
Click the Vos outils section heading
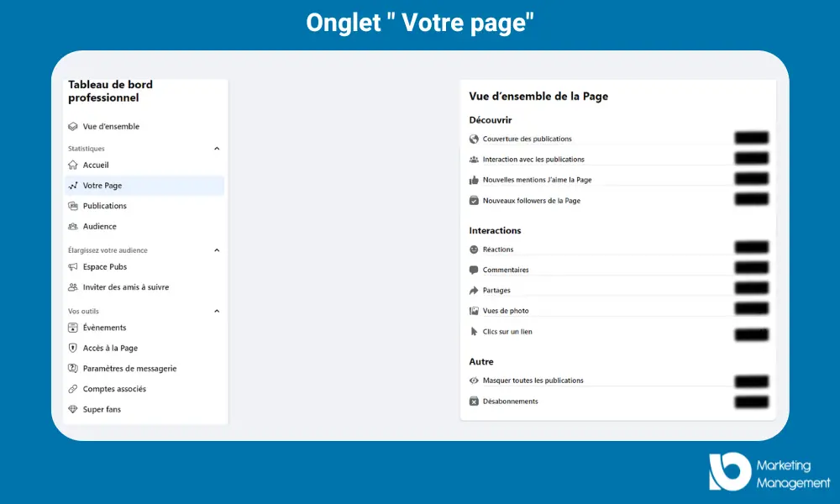pos(83,311)
